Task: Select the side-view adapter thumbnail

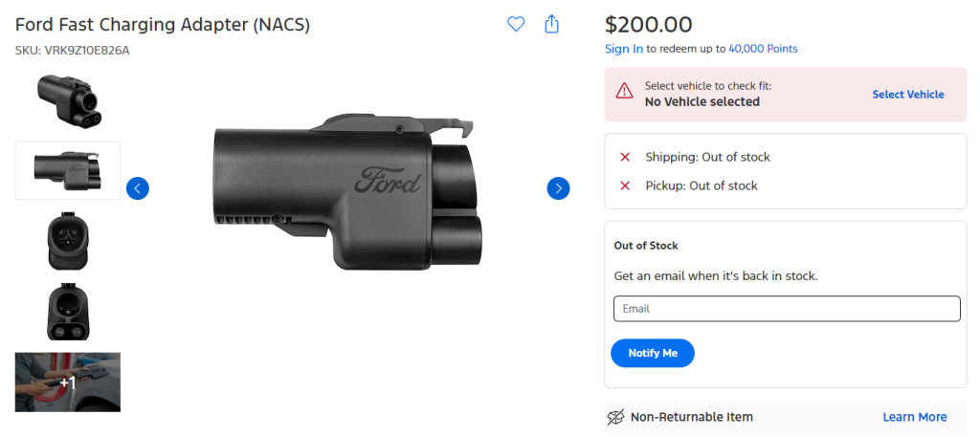Action: coord(68,169)
